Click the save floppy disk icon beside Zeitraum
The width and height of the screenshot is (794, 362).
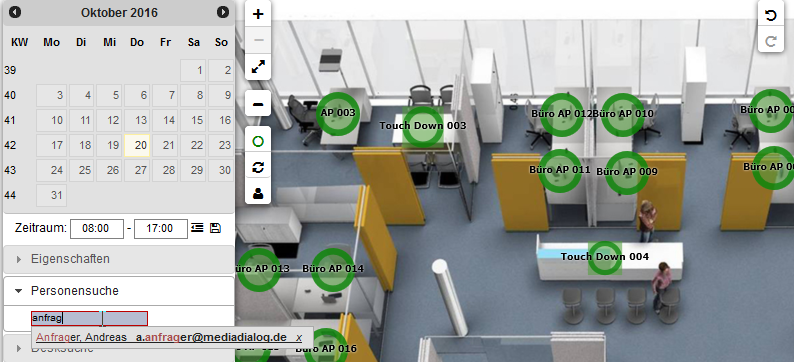[x=215, y=228]
